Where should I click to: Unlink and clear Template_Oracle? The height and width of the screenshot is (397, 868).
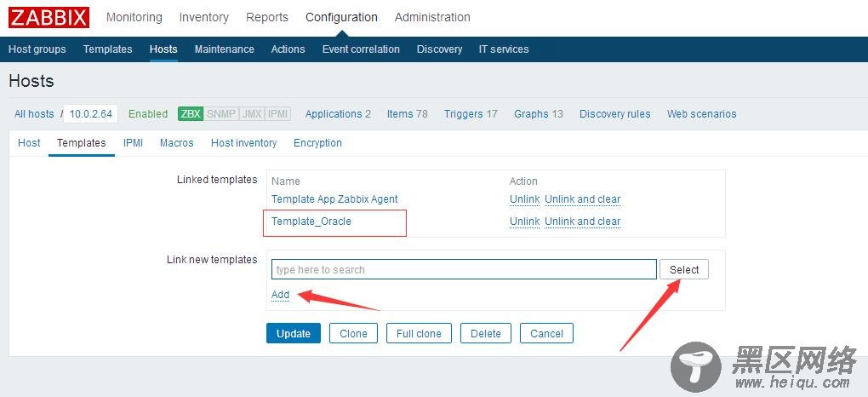coord(582,222)
